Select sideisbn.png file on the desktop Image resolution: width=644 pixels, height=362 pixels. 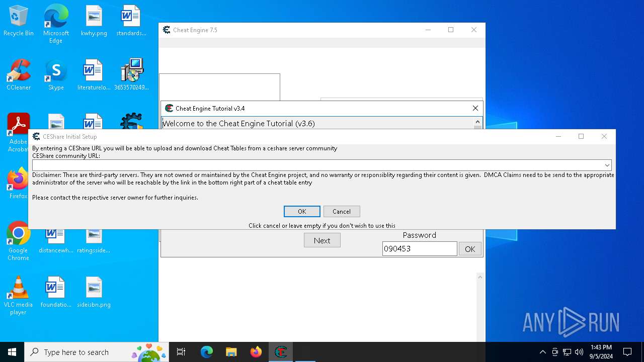pyautogui.click(x=94, y=292)
